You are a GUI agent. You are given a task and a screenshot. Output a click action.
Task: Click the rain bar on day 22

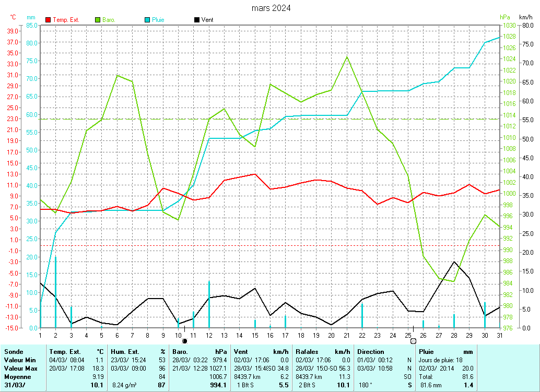click(362, 315)
